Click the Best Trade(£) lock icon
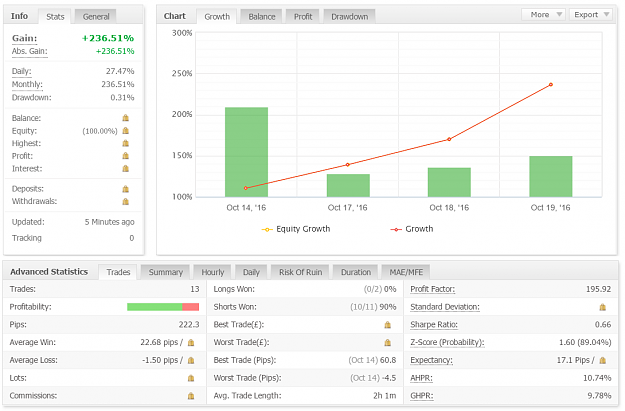The width and height of the screenshot is (625, 411). tap(387, 325)
